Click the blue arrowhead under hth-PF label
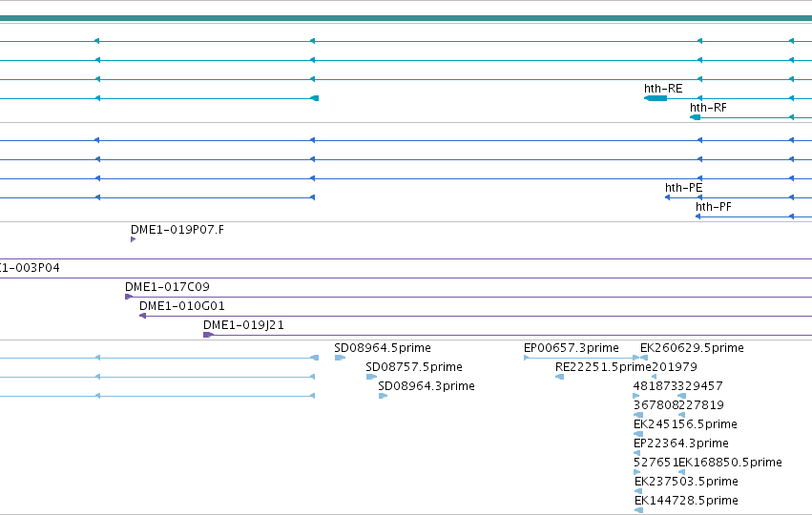This screenshot has width=812, height=515. coord(698,216)
